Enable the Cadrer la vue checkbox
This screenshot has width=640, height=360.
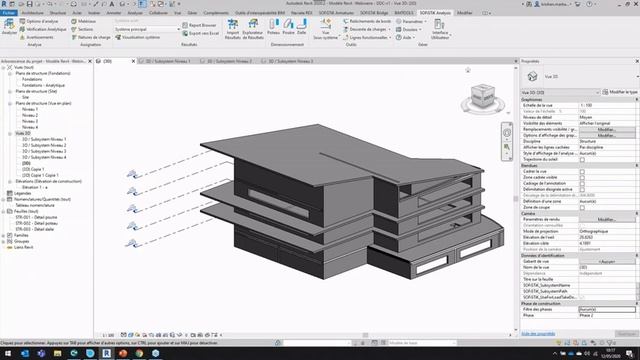point(582,172)
